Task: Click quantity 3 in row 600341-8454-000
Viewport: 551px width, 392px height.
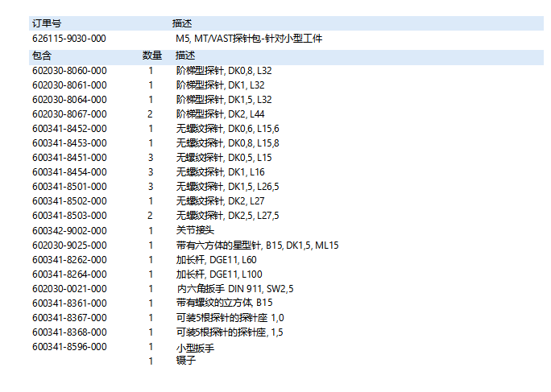Action: [x=151, y=171]
